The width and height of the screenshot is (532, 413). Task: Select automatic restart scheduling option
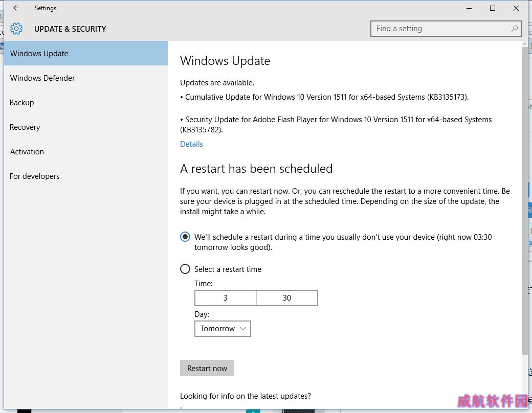tap(185, 237)
